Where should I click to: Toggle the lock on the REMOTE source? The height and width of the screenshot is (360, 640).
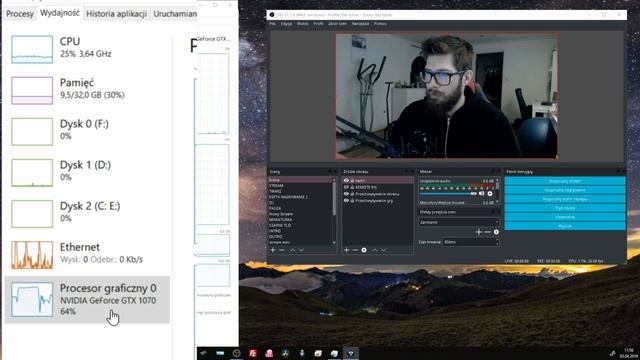point(352,187)
